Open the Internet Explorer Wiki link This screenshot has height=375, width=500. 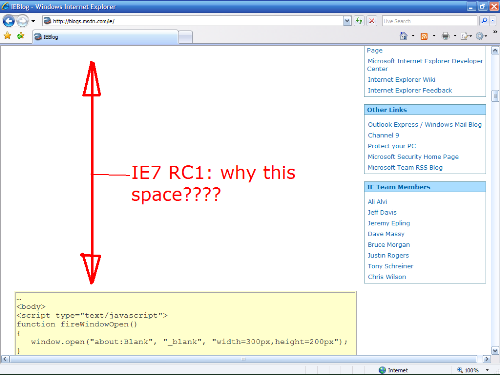pos(401,80)
